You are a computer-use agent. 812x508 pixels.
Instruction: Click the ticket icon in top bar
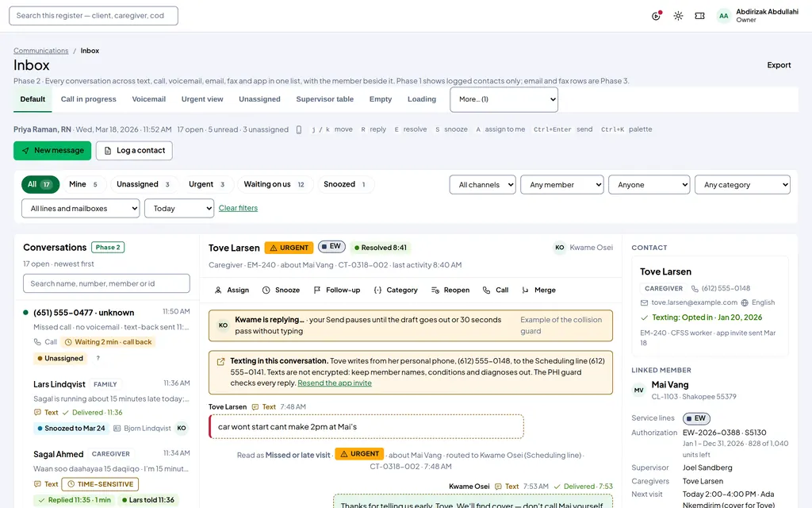(x=699, y=16)
